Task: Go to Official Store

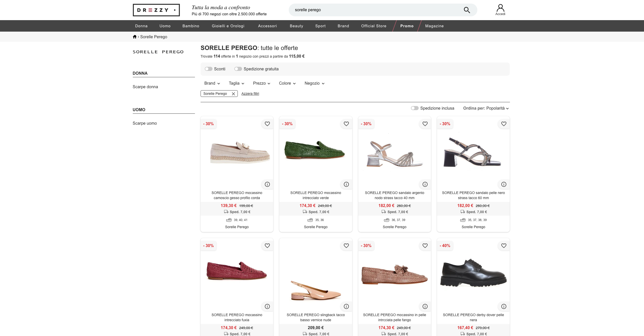Action: 374,26
